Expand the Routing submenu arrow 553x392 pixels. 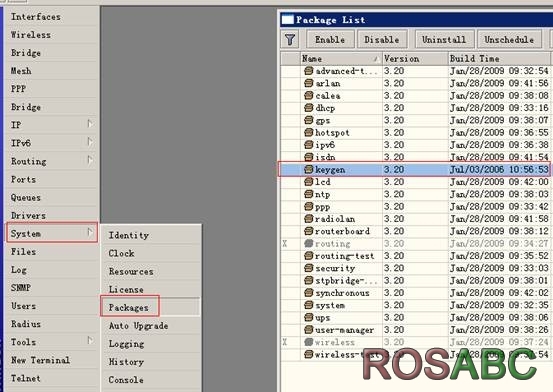tap(90, 161)
